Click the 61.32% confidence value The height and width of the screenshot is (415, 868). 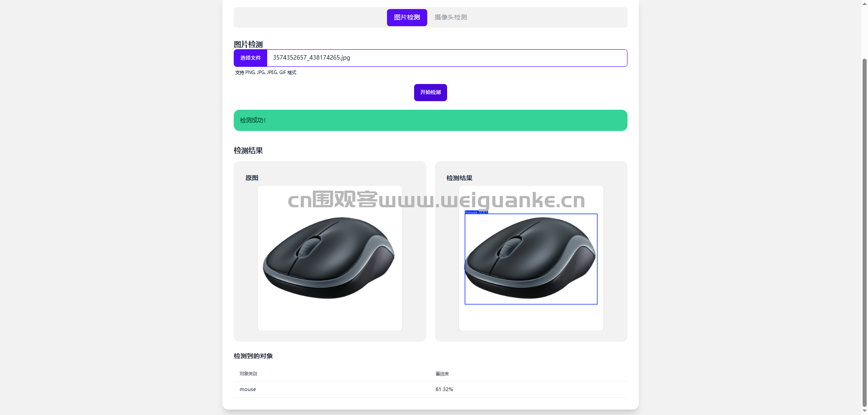pos(444,389)
